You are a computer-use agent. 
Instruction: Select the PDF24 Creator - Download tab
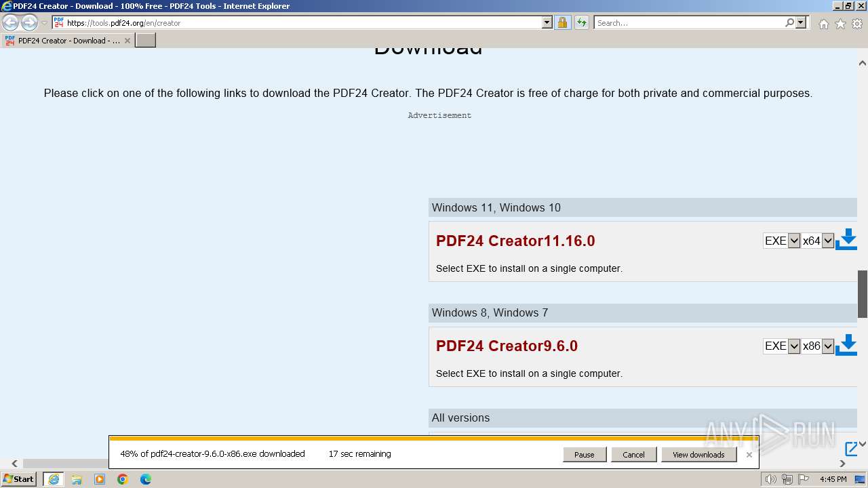(68, 41)
